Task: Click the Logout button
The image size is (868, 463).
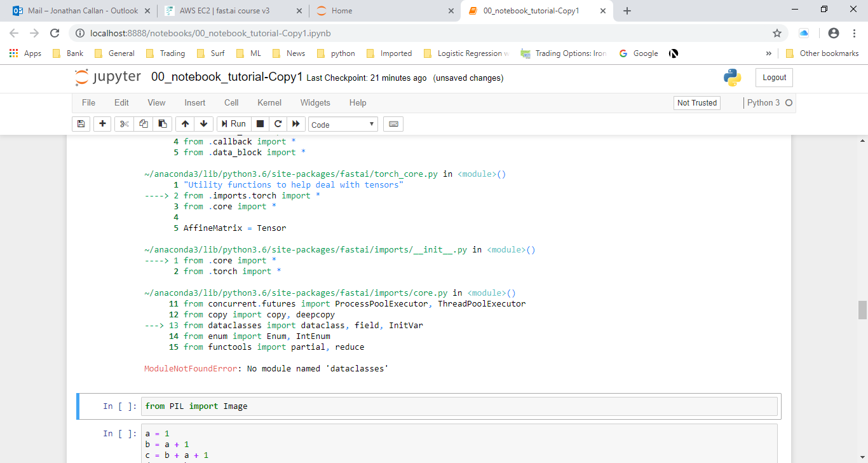Action: tap(773, 77)
